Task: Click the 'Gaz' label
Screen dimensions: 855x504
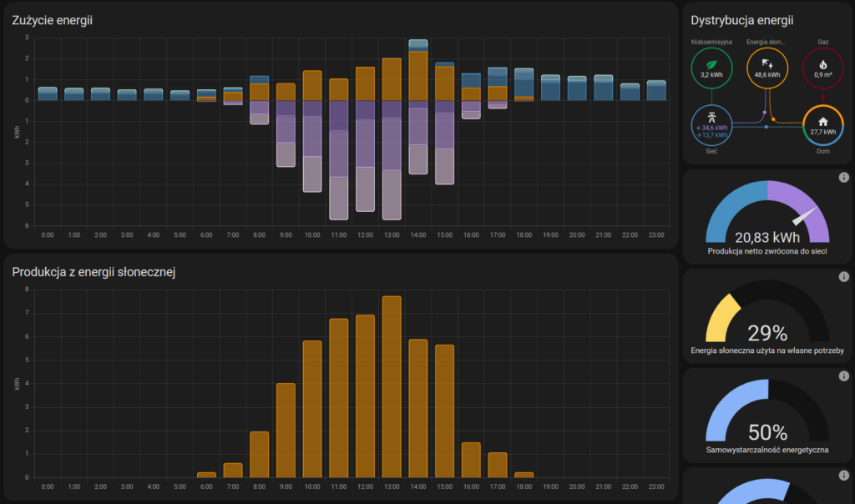Action: [822, 42]
